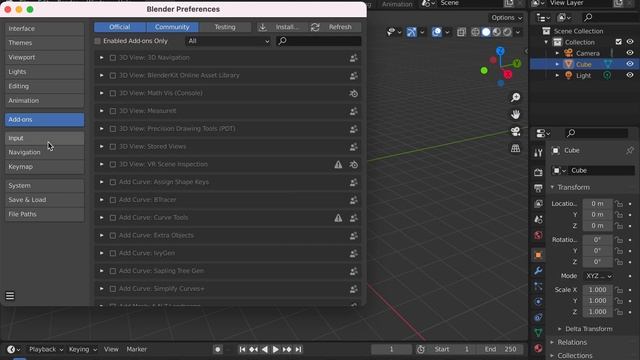Open Object Data properties tab icon
The width and height of the screenshot is (640, 360).
(538, 333)
